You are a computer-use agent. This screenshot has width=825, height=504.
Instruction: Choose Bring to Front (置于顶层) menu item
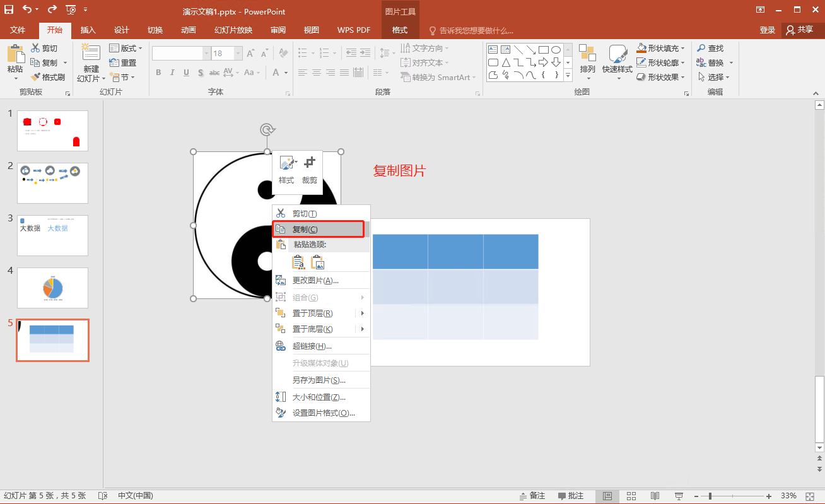[x=321, y=314]
